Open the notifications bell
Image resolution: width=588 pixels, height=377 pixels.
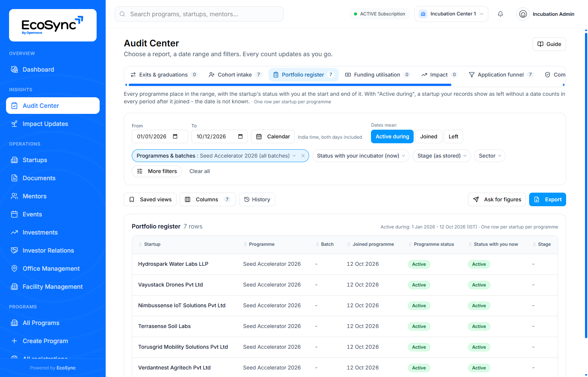[x=500, y=14]
